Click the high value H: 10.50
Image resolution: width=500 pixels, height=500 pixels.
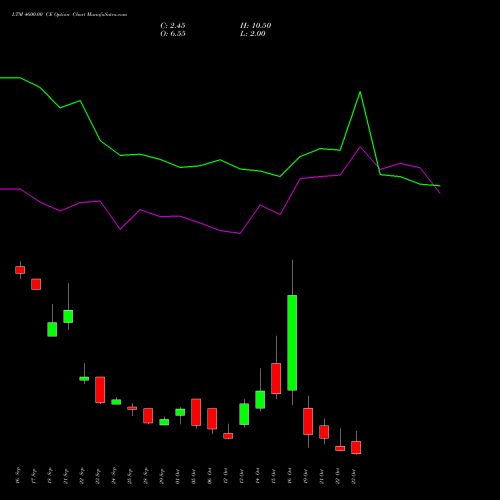[255, 26]
